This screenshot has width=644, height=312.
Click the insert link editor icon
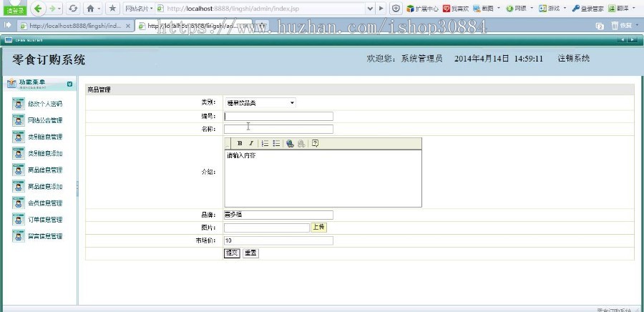pos(290,143)
